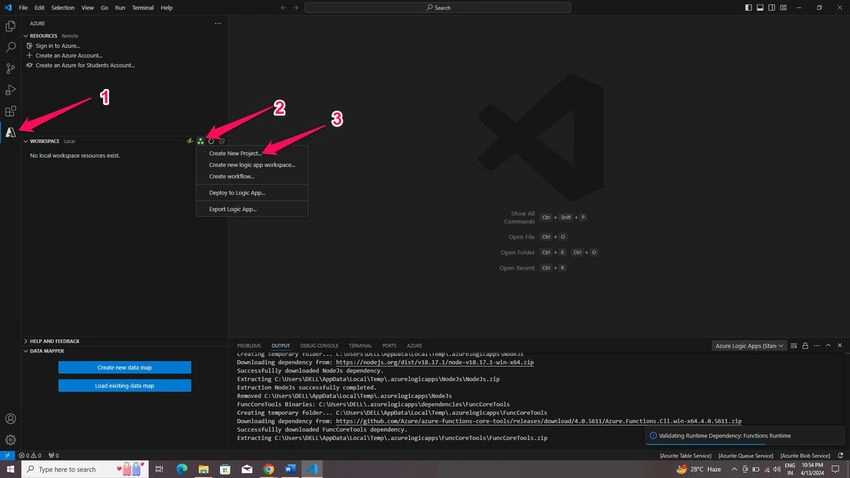Clear the output panel

(x=794, y=346)
